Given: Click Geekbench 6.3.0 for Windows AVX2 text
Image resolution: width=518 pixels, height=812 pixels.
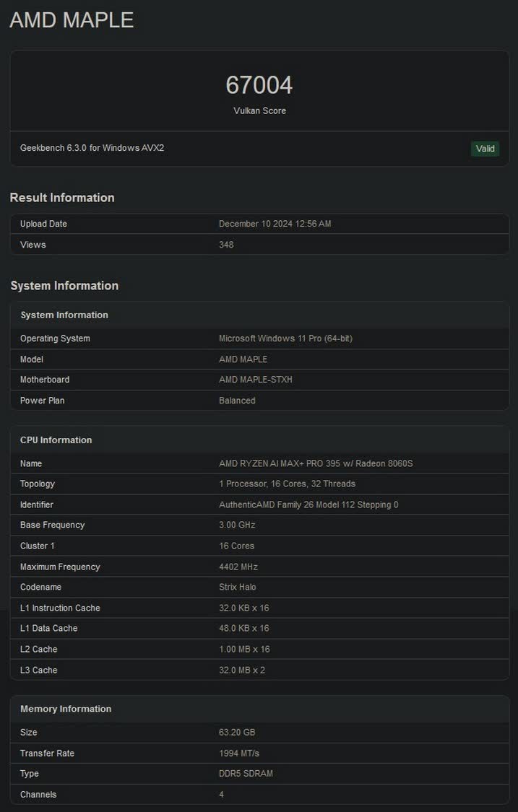Looking at the screenshot, I should point(87,148).
